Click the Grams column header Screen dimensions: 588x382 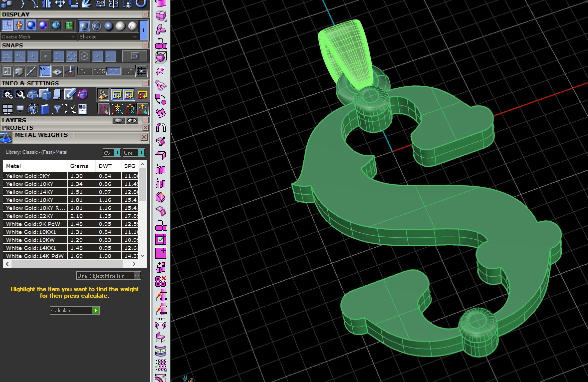tap(82, 166)
